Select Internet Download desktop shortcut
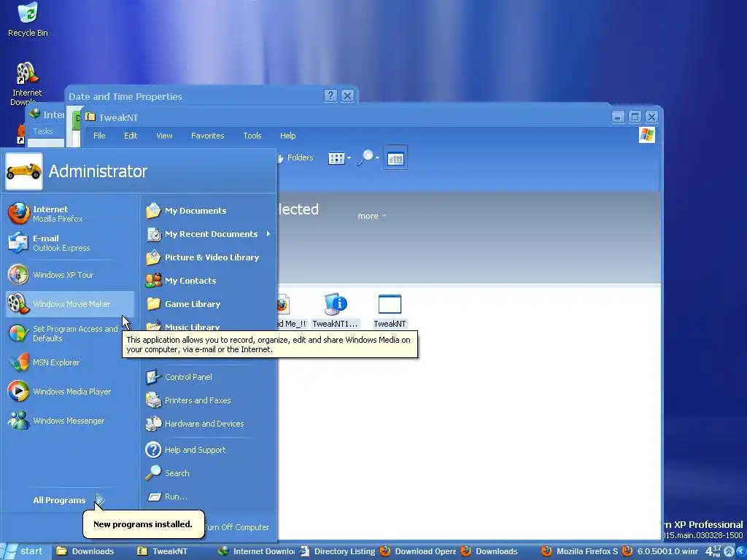This screenshot has height=560, width=747. click(x=27, y=84)
